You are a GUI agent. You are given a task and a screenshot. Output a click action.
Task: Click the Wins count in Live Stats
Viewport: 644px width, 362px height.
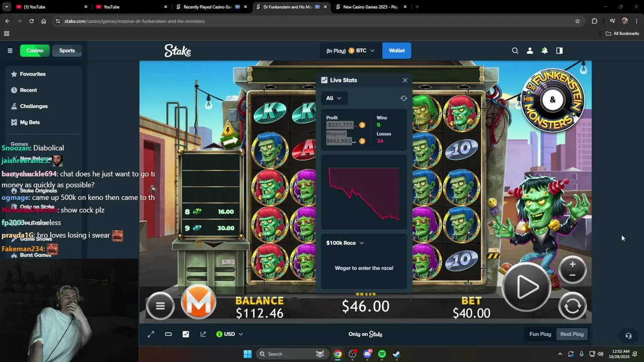pos(378,125)
